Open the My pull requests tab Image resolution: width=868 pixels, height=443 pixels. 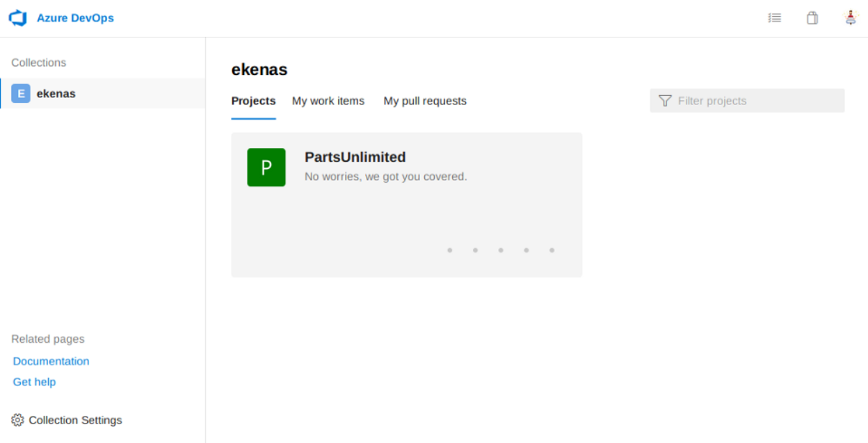click(x=425, y=101)
